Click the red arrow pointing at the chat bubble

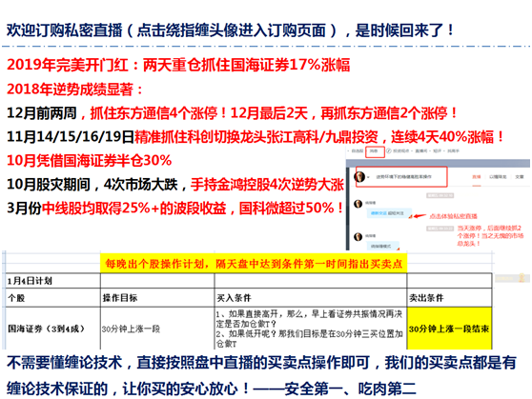[x=420, y=216]
